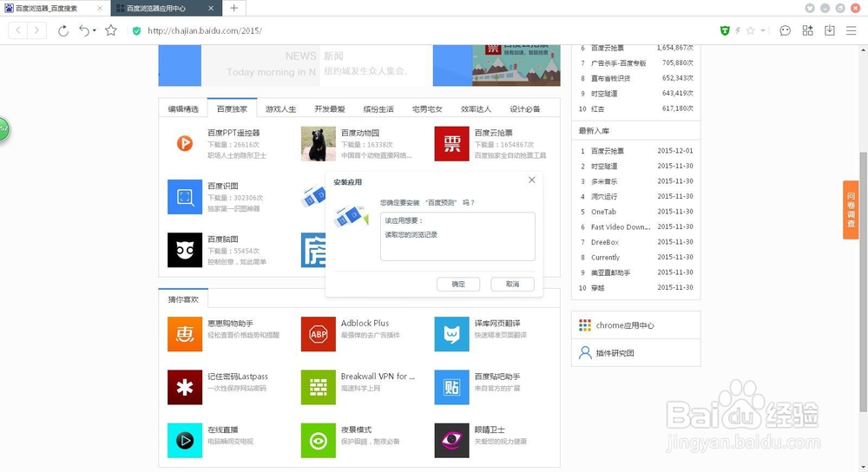Open the 开发最爱 category tab
The image size is (868, 472).
(x=329, y=109)
